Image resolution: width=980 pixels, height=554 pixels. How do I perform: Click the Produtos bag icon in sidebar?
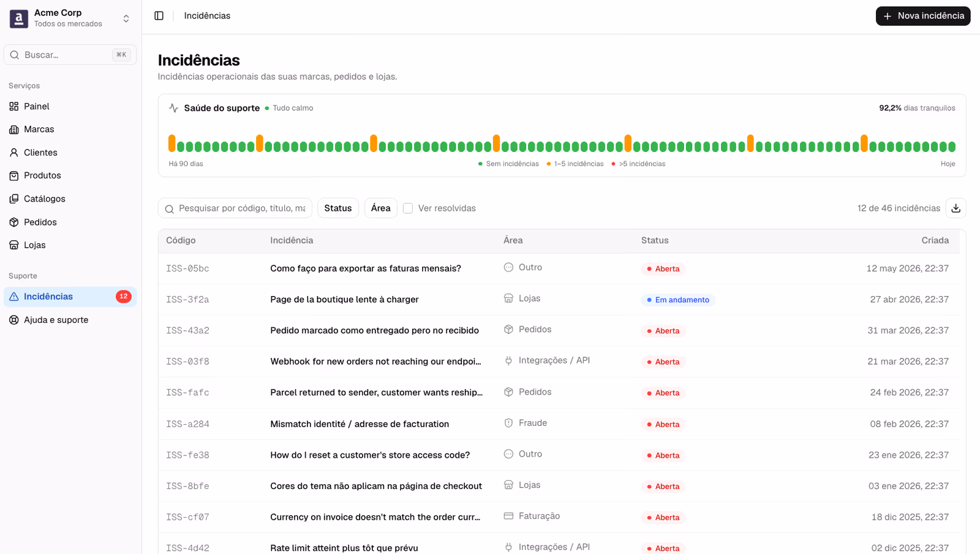click(x=14, y=176)
